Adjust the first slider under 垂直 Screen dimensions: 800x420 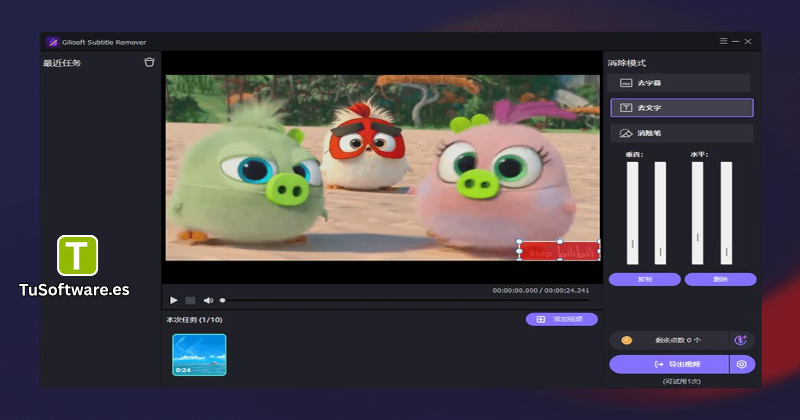pos(633,213)
